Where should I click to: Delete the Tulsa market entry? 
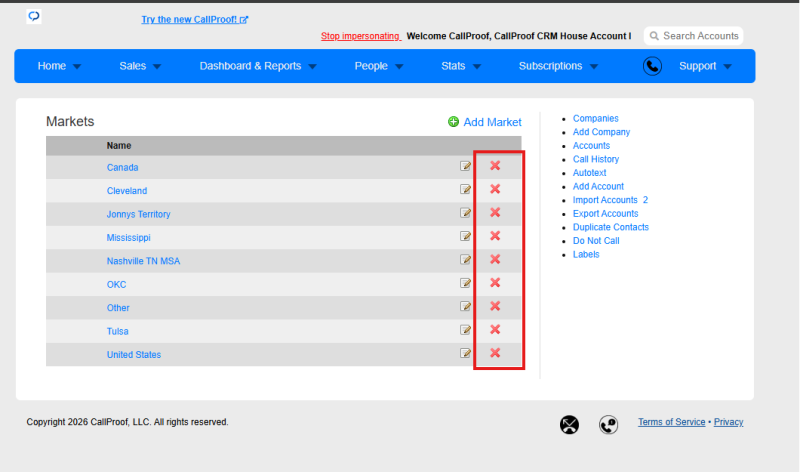coord(495,330)
